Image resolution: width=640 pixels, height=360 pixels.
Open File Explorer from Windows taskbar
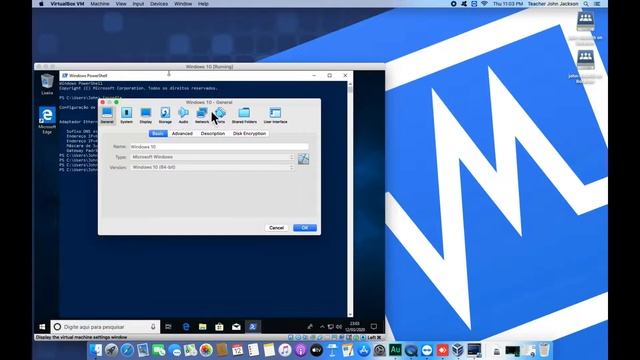pos(202,327)
